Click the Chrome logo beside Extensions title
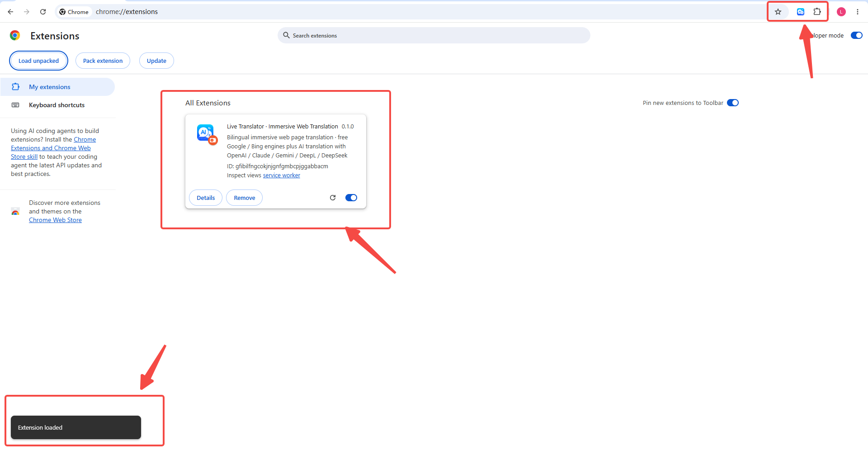This screenshot has width=868, height=450. 15,35
